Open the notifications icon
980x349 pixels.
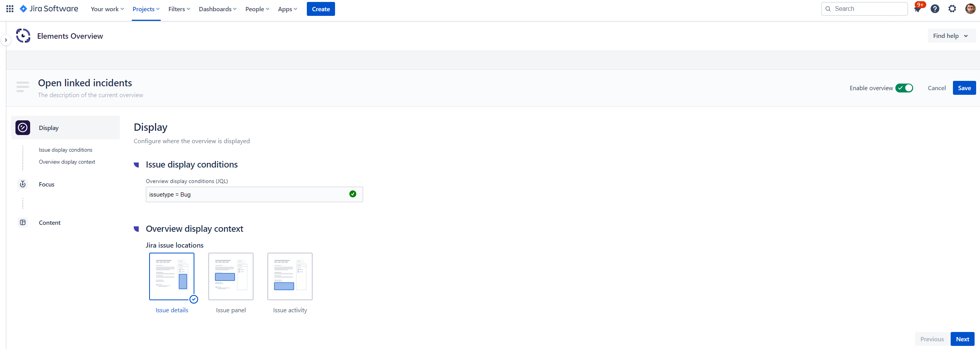click(x=917, y=9)
